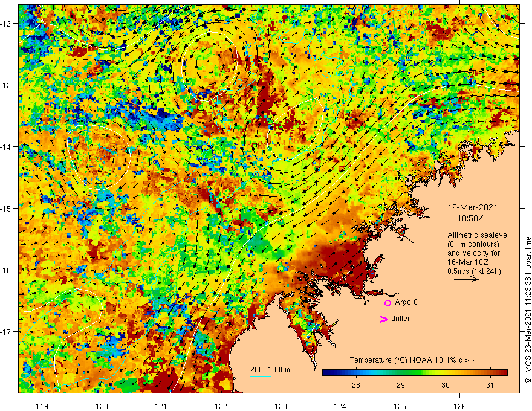Click the longitude label '121'
Screen dimensions: 532x411
(x=161, y=406)
